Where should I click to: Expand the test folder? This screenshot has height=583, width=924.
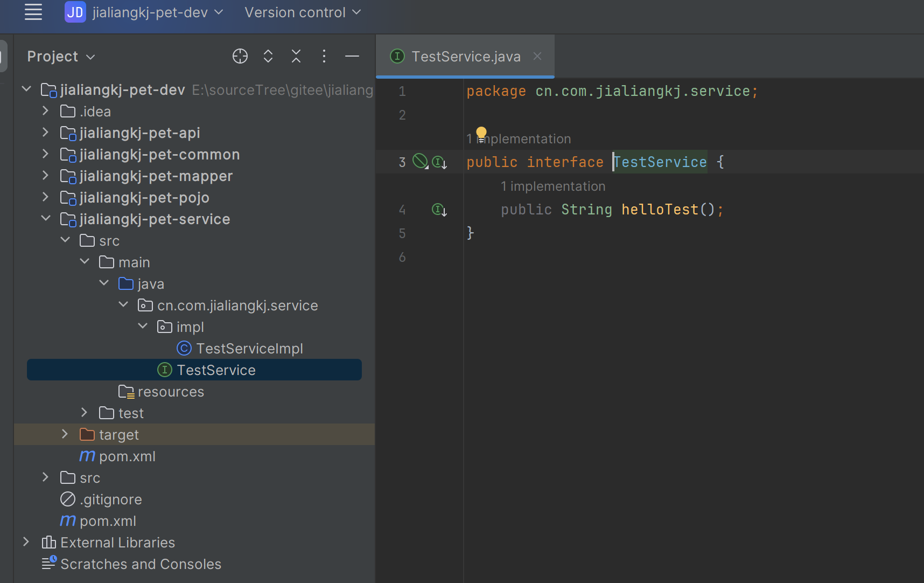[85, 412]
